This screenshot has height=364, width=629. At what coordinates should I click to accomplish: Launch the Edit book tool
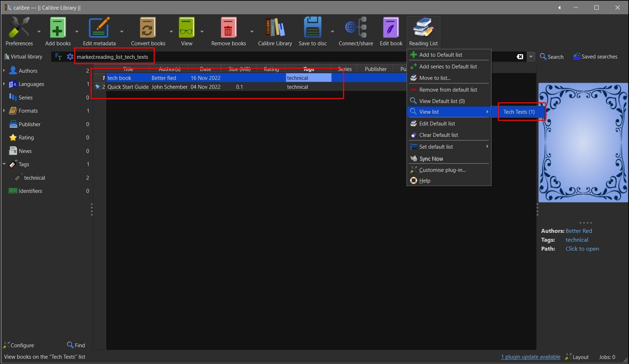click(x=391, y=28)
